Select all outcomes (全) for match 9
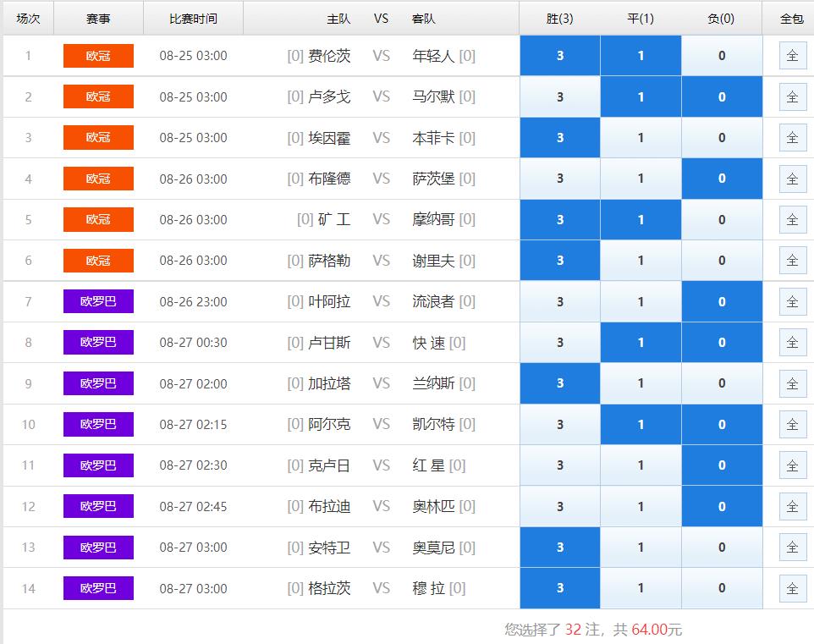 tap(792, 383)
